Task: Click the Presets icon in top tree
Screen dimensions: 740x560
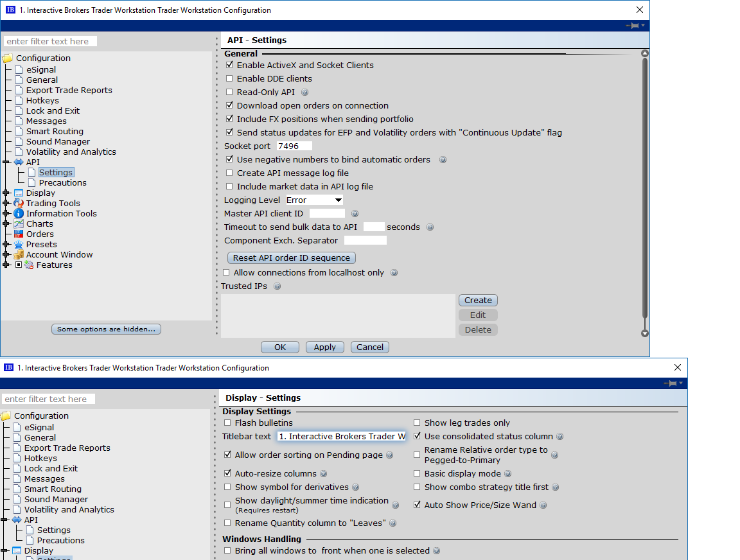Action: pyautogui.click(x=19, y=245)
